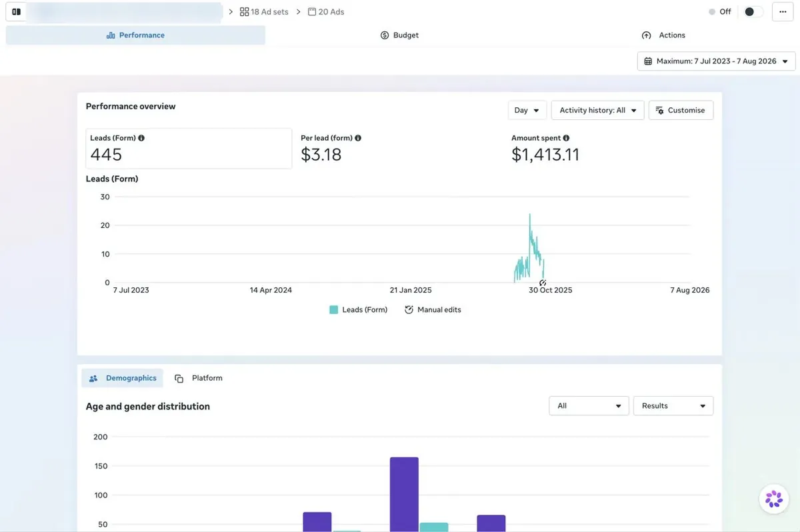Select the Per lead (form) metric card
Viewport: 800px width, 532px height.
(x=399, y=149)
